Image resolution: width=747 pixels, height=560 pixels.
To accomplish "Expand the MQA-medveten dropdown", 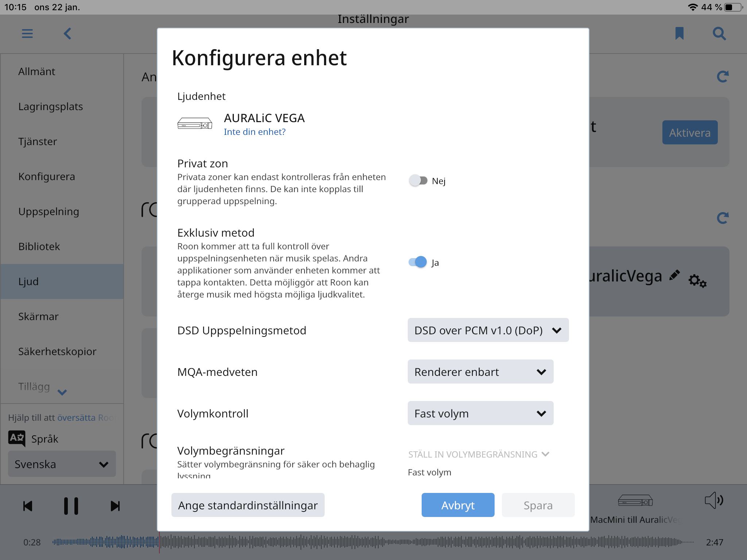I will (x=480, y=372).
